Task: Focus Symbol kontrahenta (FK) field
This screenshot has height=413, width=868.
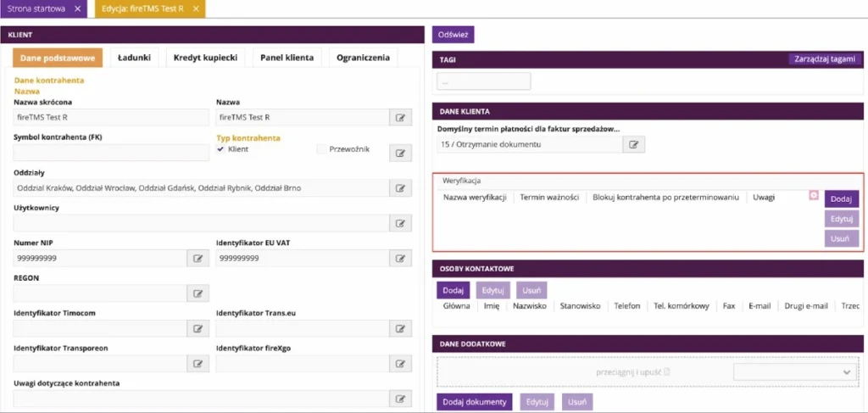Action: pos(111,153)
